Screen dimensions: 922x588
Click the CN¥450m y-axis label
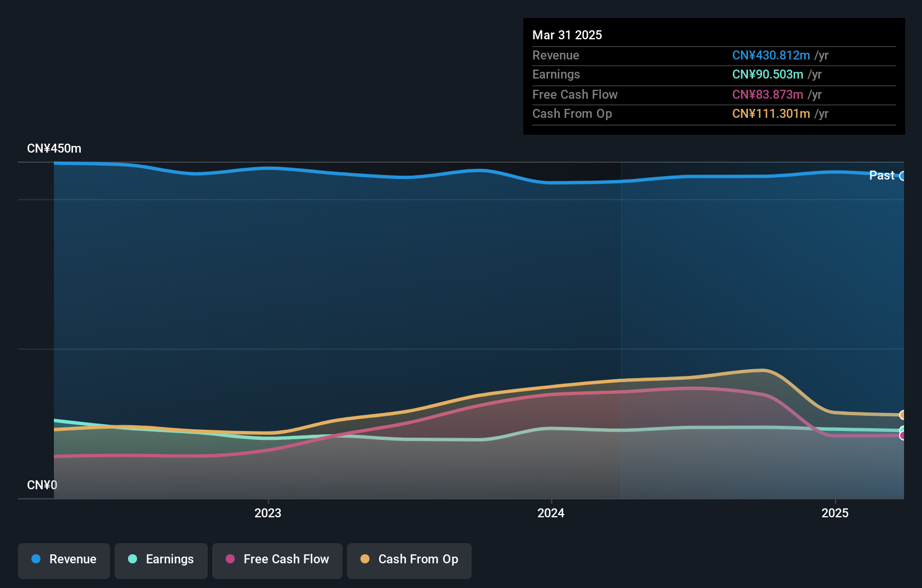[54, 149]
